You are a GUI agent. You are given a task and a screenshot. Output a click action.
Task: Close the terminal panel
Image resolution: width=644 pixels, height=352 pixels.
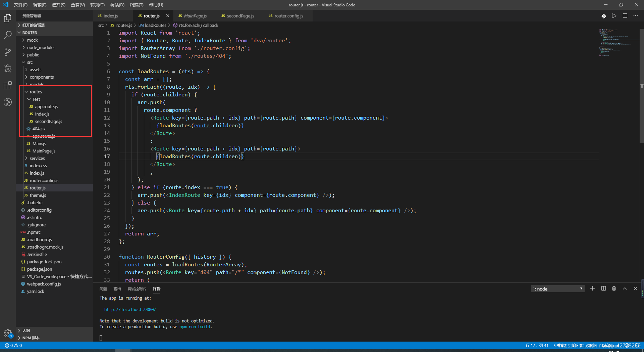coord(635,289)
